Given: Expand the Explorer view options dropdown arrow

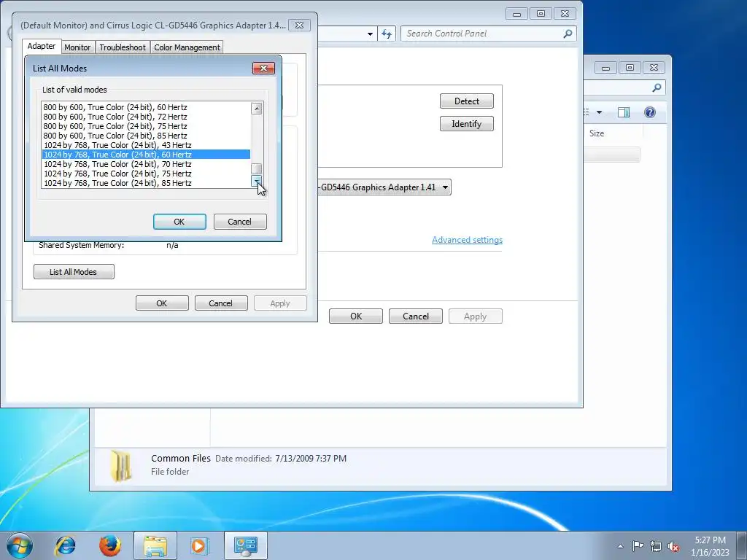Looking at the screenshot, I should (x=600, y=112).
